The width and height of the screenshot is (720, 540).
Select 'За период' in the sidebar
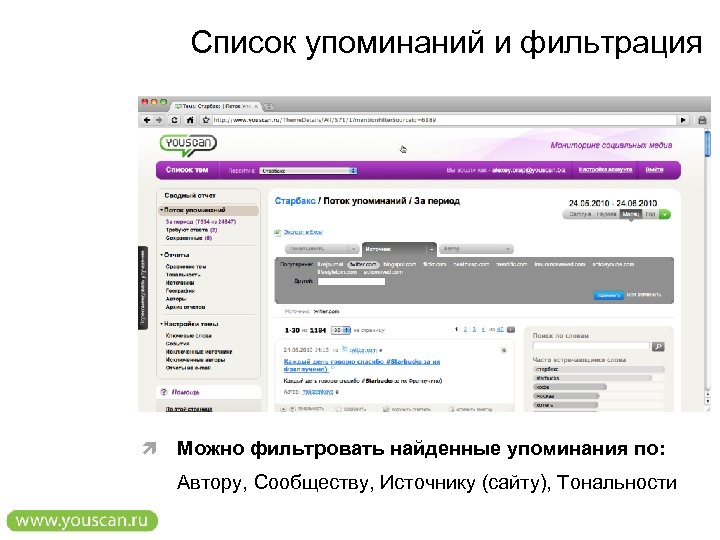201,222
